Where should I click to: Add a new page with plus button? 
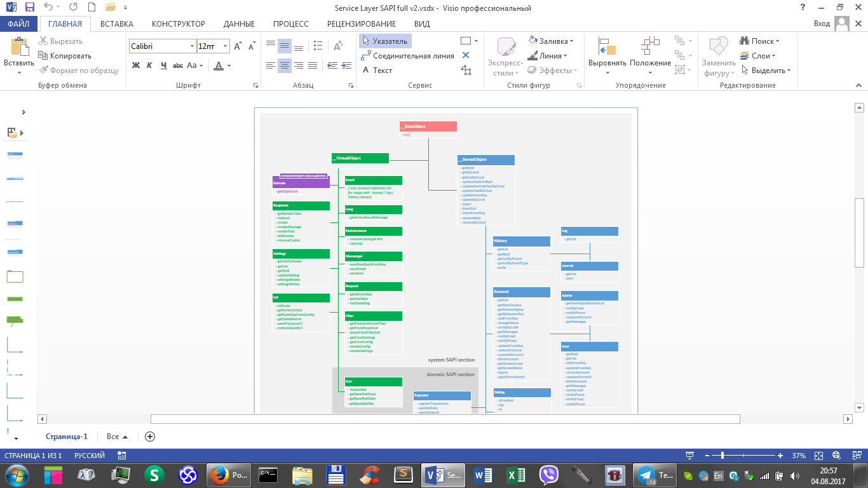click(x=150, y=437)
